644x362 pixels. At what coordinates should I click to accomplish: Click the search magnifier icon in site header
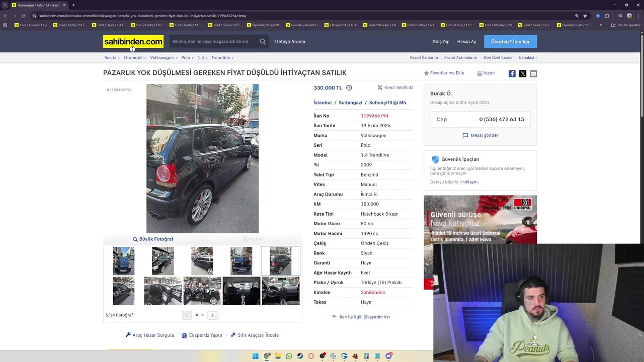tap(263, 42)
